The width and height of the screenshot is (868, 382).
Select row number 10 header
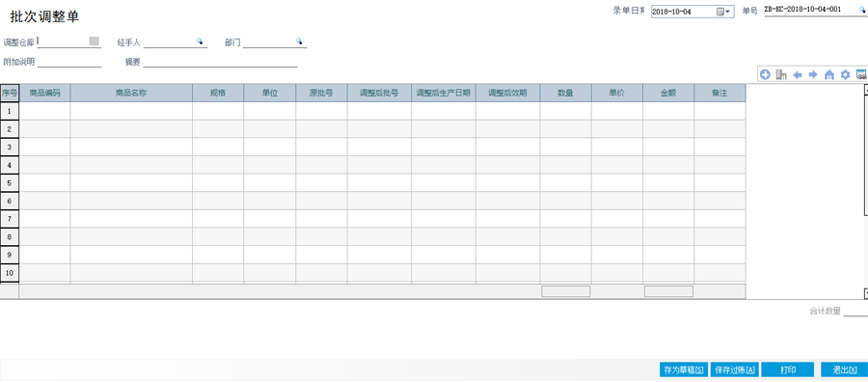[10, 273]
